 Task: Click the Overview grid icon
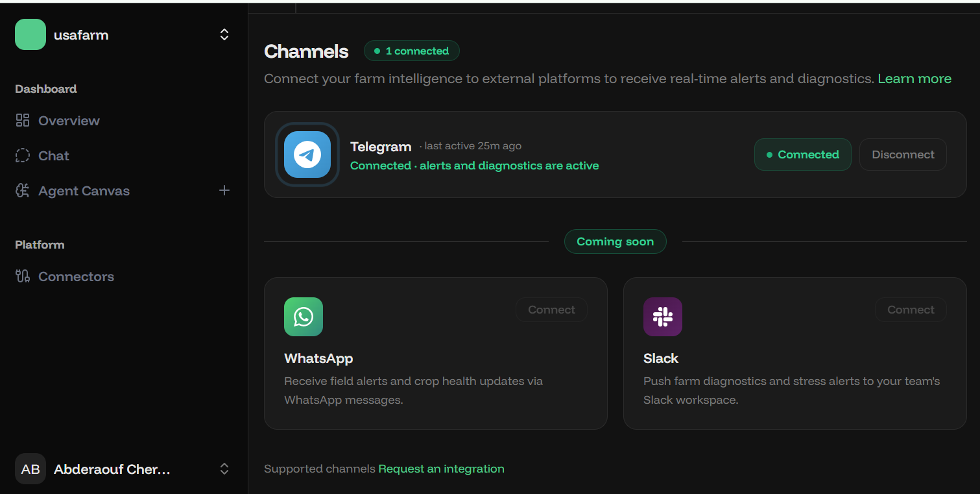[23, 120]
